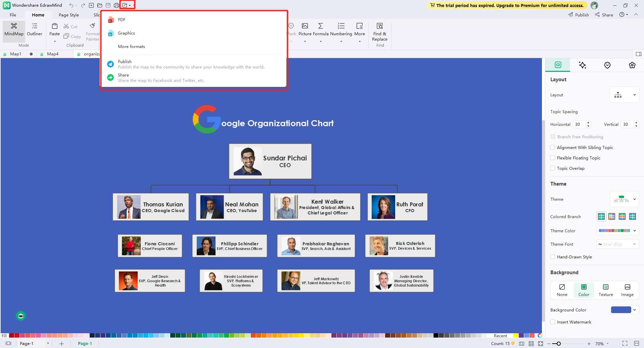Screen dimensions: 644x348
Task: Enable Hand-Drawn Style
Action: 553,257
